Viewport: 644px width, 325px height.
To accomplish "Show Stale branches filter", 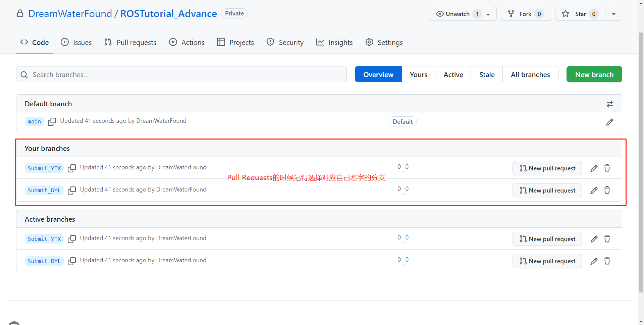I will coord(487,74).
